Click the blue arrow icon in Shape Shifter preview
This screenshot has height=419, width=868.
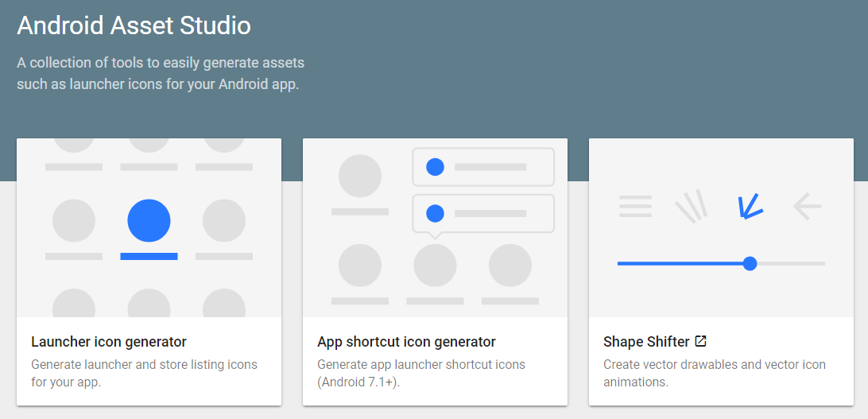[750, 207]
